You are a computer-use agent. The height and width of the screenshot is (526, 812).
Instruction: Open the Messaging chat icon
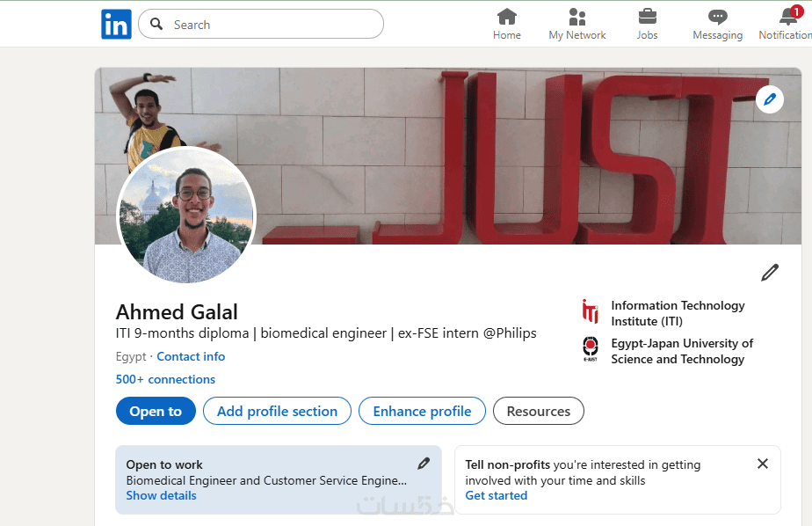click(717, 17)
